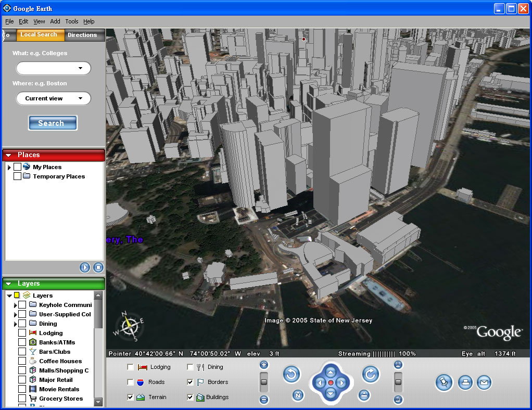Open the Current view location dropdown
Image resolution: width=532 pixels, height=410 pixels.
click(x=80, y=98)
